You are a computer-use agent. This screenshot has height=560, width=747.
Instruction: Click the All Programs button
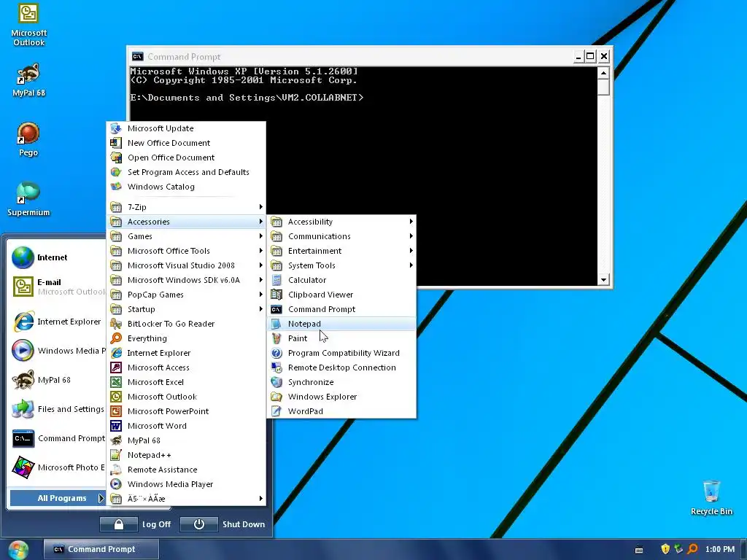[57, 498]
